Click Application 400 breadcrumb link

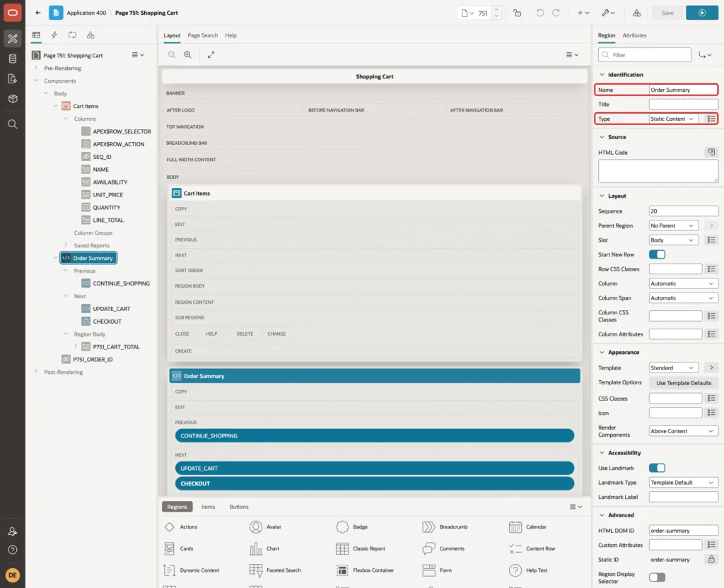pyautogui.click(x=86, y=13)
